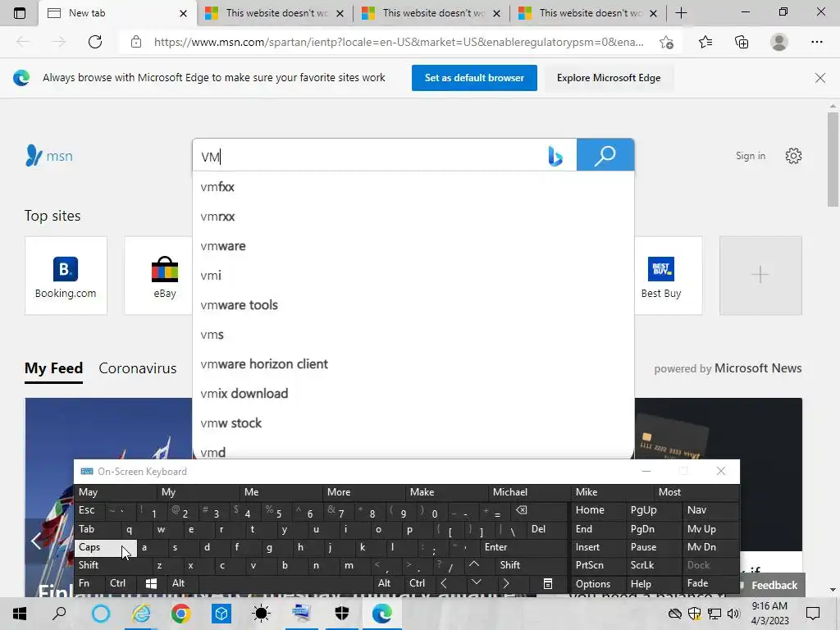Open MSN page settings gear
This screenshot has height=630, width=840.
(793, 156)
